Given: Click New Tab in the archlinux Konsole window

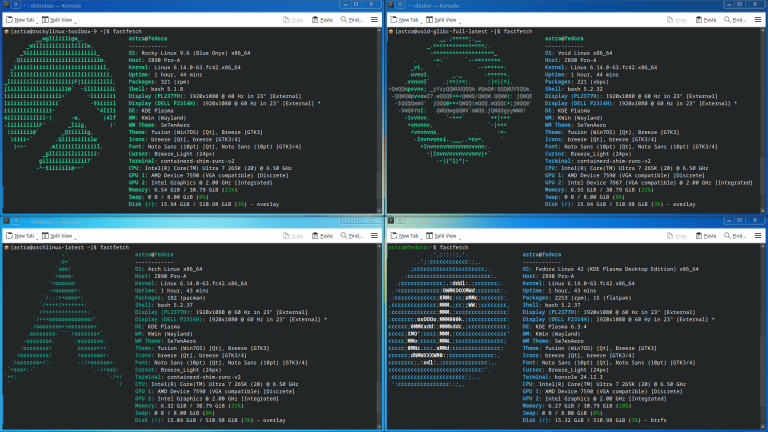Looking at the screenshot, I should (20, 236).
